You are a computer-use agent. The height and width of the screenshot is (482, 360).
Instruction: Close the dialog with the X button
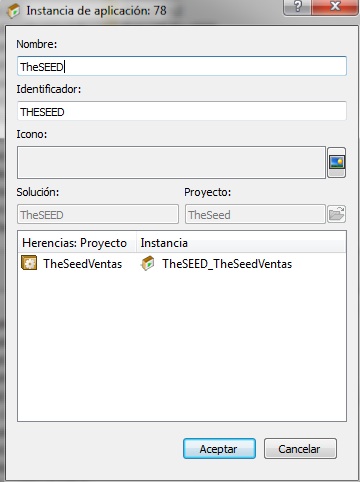[x=334, y=7]
